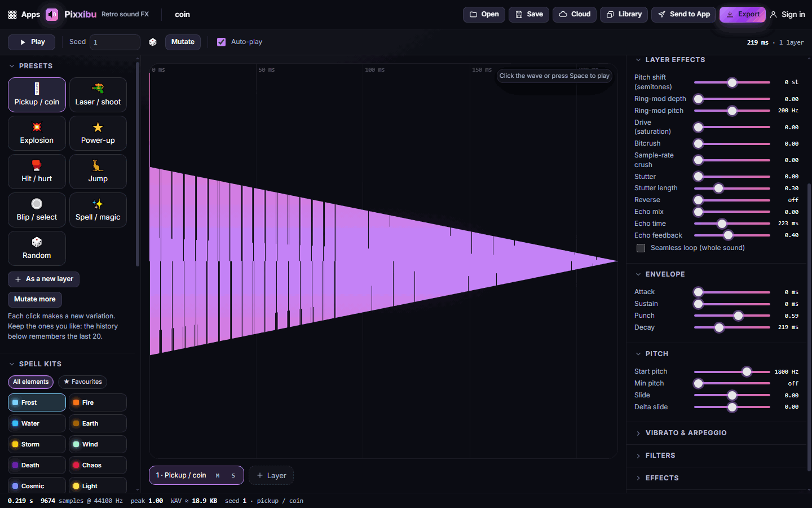Click the Pixxibu logo icon
812x508 pixels.
click(52, 15)
